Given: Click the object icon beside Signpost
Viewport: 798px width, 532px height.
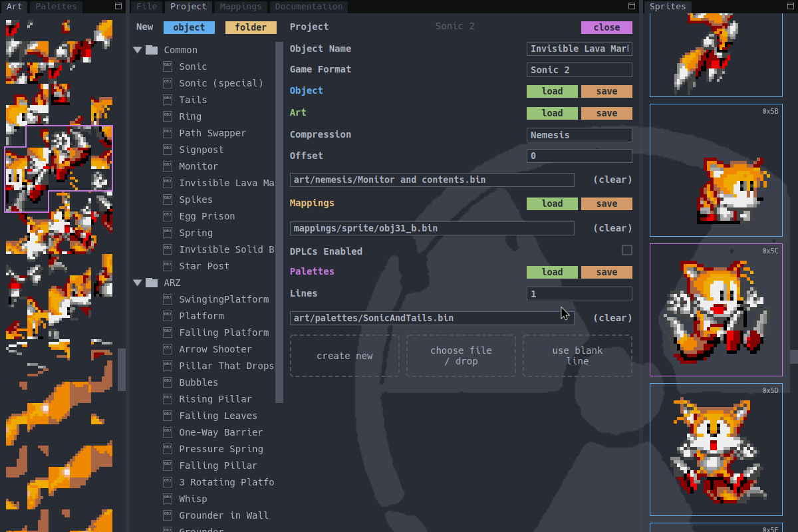Looking at the screenshot, I should pyautogui.click(x=167, y=150).
